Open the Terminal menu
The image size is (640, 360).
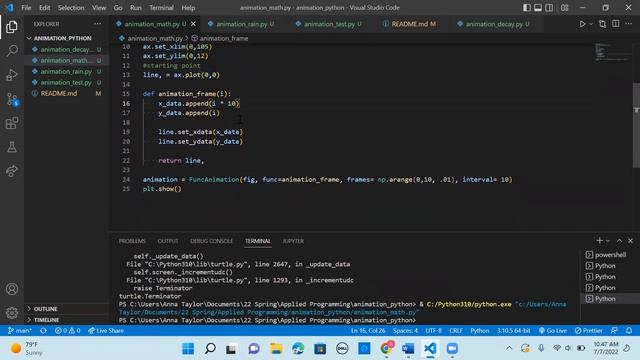click(161, 8)
